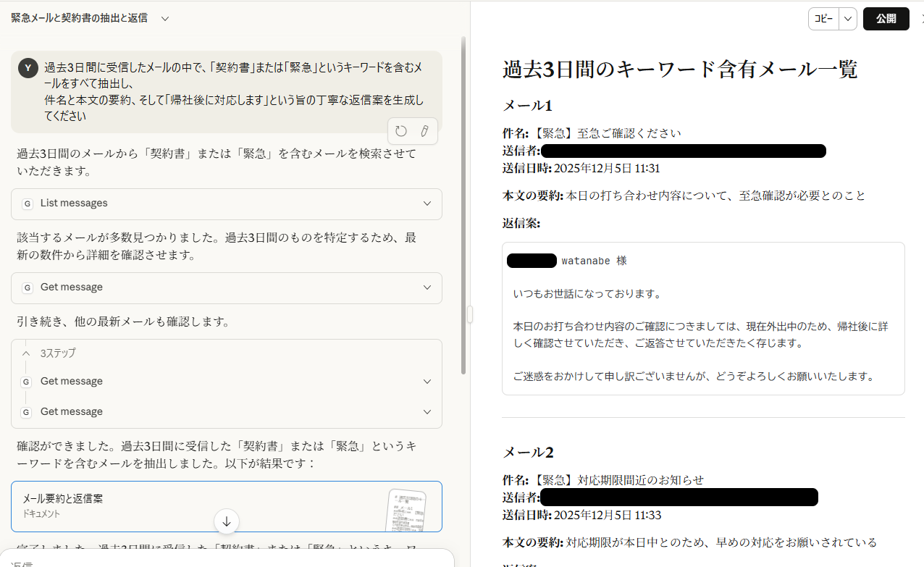The height and width of the screenshot is (567, 924).
Task: Open the chat title dropdown chevron
Action: 165,19
